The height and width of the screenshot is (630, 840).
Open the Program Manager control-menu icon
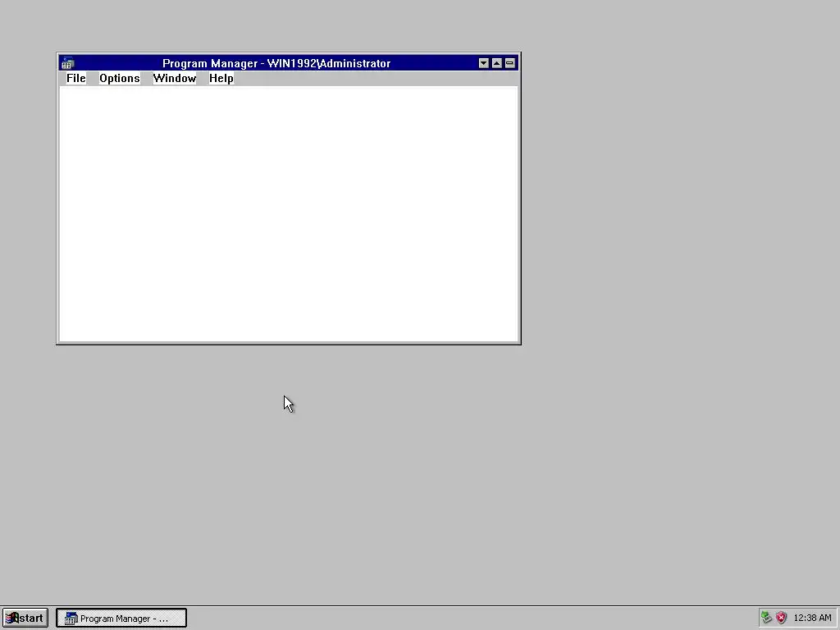[x=67, y=63]
